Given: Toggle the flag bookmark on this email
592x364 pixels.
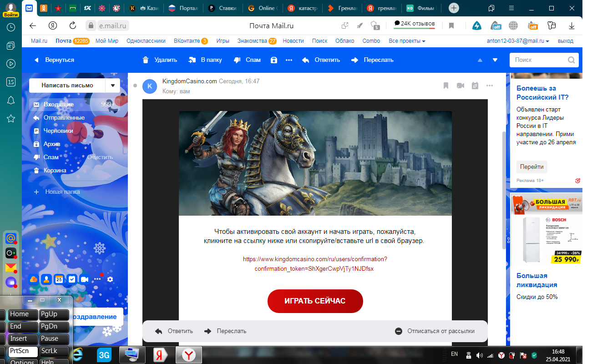Looking at the screenshot, I should click(x=446, y=86).
